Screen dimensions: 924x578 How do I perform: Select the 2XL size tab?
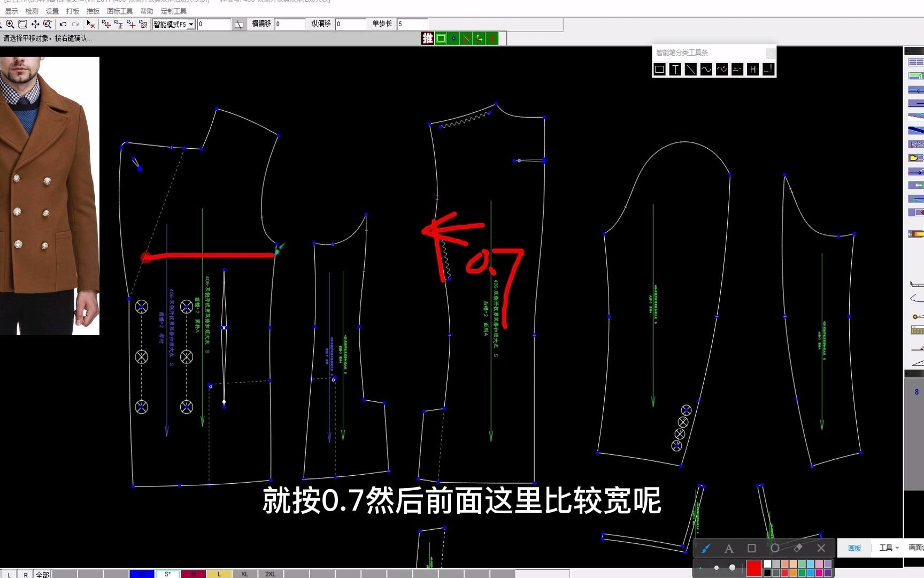point(270,574)
